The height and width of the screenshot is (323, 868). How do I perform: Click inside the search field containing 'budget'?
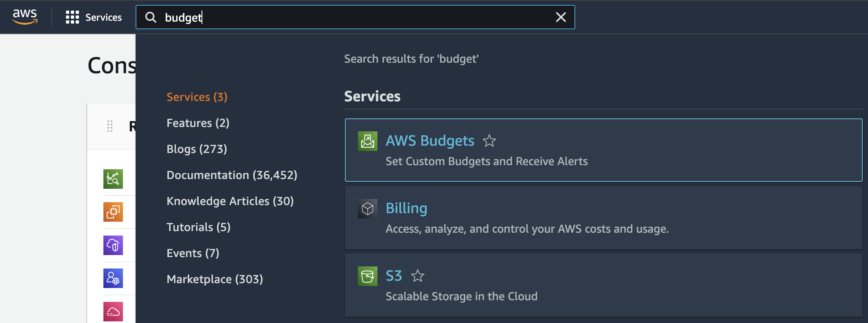point(355,17)
